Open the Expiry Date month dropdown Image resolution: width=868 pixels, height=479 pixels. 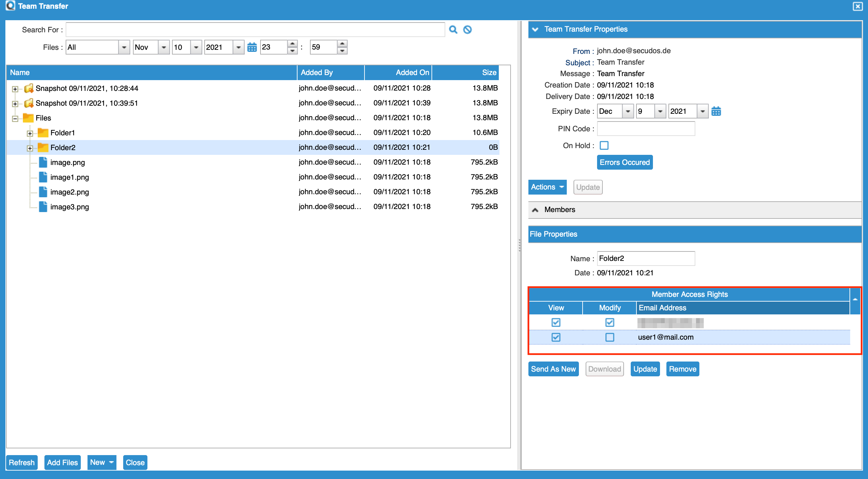(x=627, y=111)
